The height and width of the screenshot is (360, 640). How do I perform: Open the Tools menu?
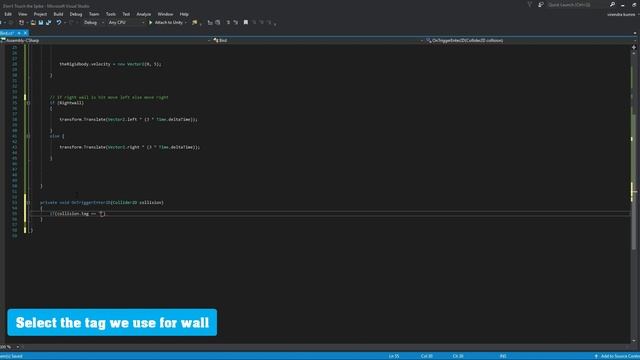coord(111,14)
